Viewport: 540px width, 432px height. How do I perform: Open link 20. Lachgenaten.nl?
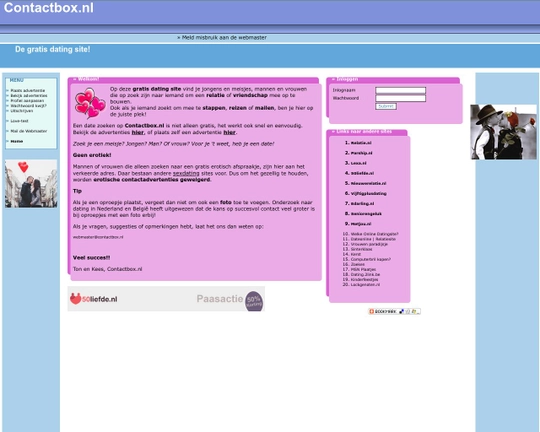click(x=365, y=285)
